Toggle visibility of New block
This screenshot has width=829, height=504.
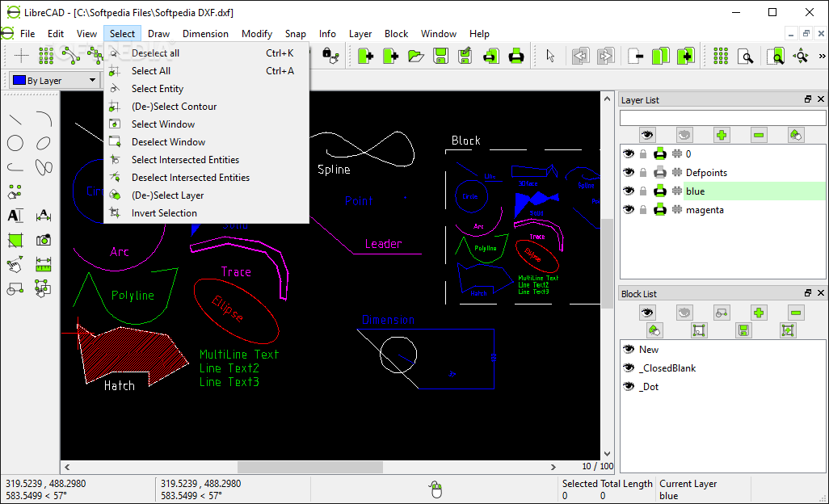[x=628, y=349]
